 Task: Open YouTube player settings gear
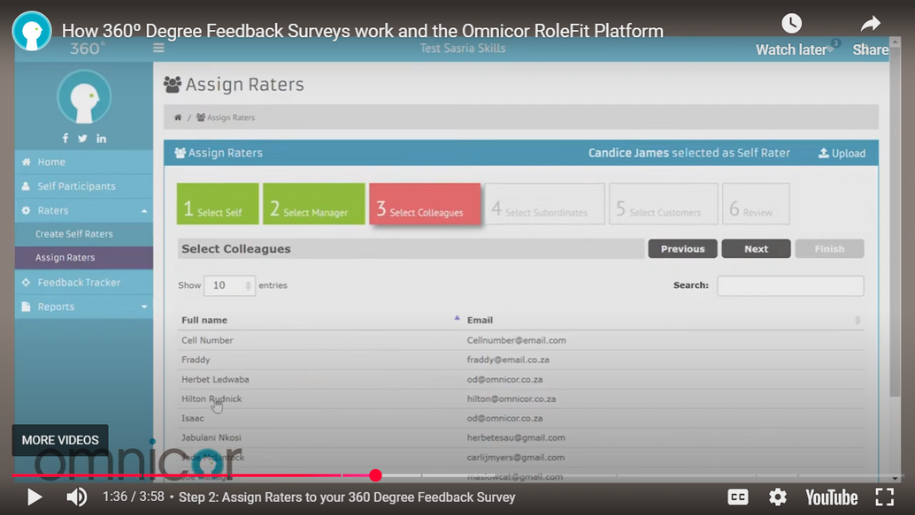(778, 497)
